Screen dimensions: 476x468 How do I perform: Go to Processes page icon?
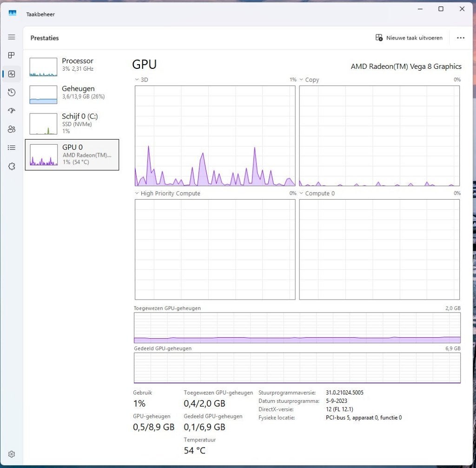click(12, 55)
